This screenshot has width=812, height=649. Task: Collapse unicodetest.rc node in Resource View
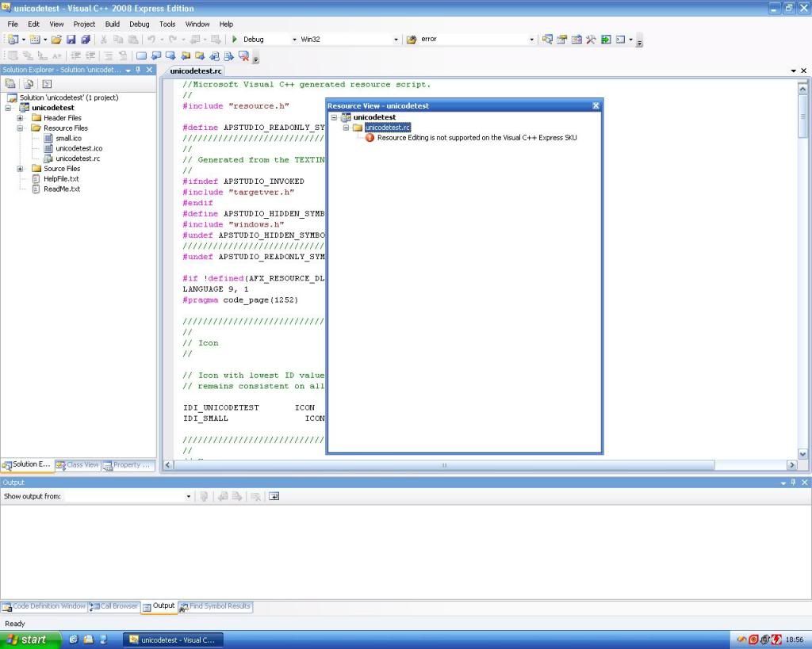tap(346, 128)
